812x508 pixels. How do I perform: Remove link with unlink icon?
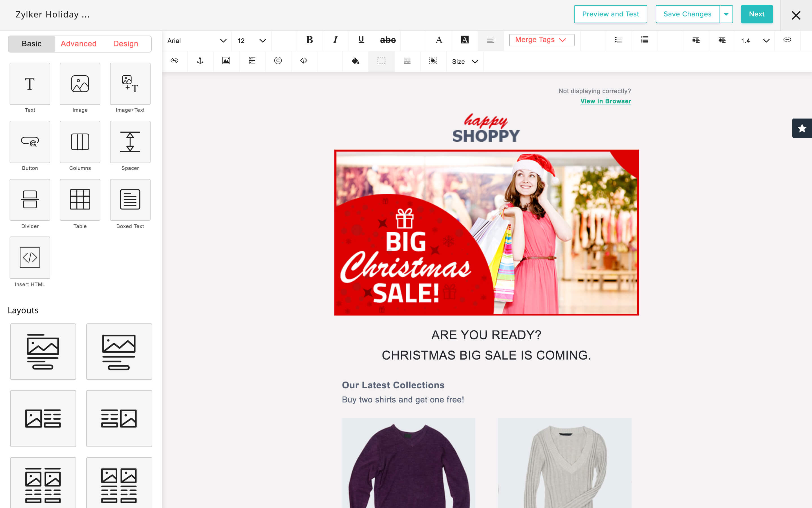[x=175, y=61]
